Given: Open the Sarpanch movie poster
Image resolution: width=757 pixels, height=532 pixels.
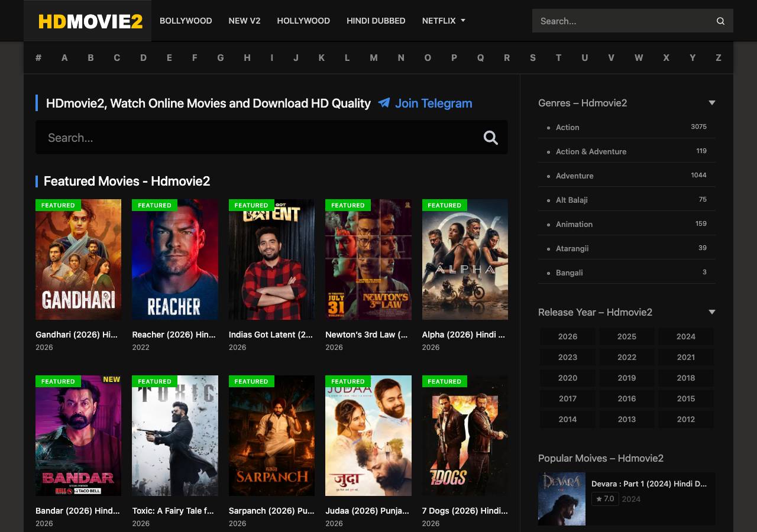Looking at the screenshot, I should 271,436.
